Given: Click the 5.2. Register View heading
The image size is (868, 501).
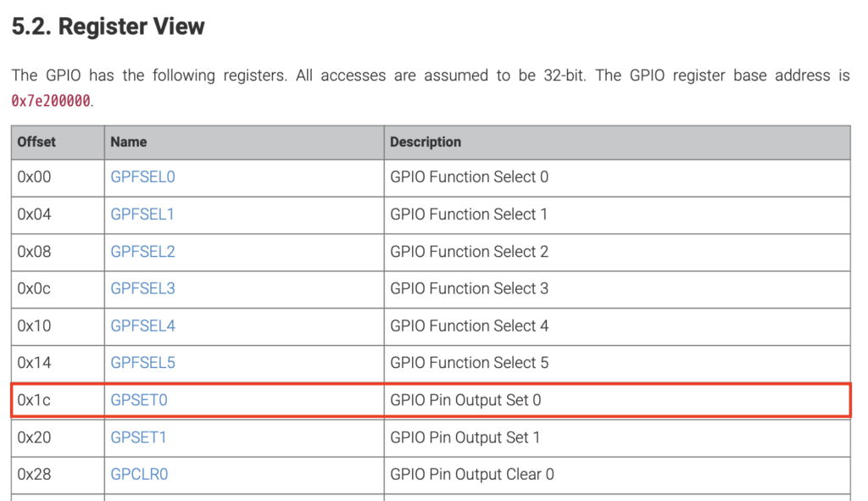Looking at the screenshot, I should coord(108,26).
